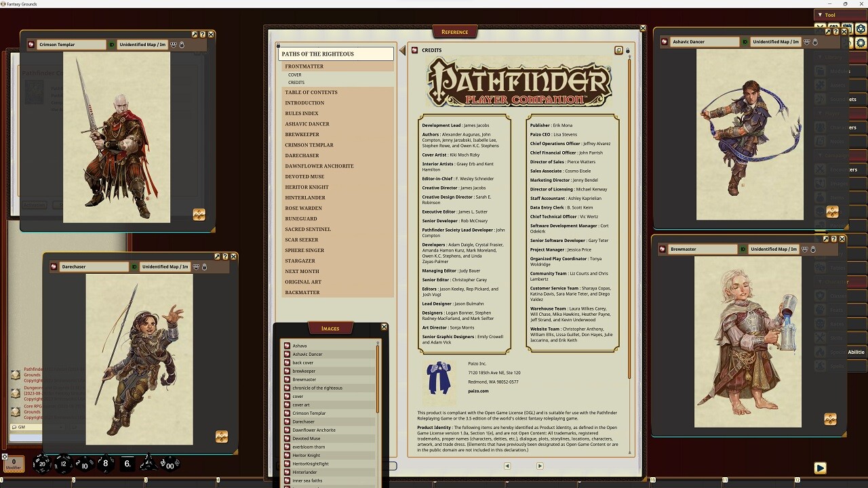Collapse the Tool sidebar header chevron

821,14
